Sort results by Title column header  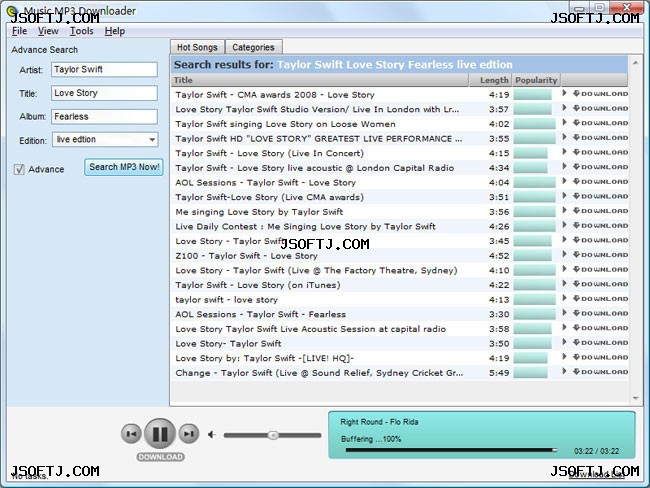coord(320,80)
